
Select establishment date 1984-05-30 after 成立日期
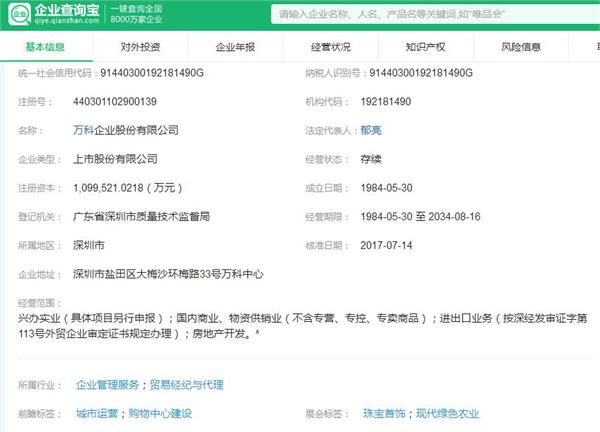386,188
